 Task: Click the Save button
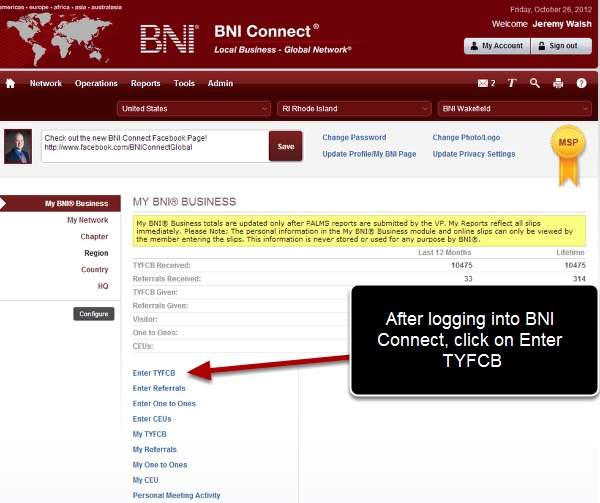point(285,146)
